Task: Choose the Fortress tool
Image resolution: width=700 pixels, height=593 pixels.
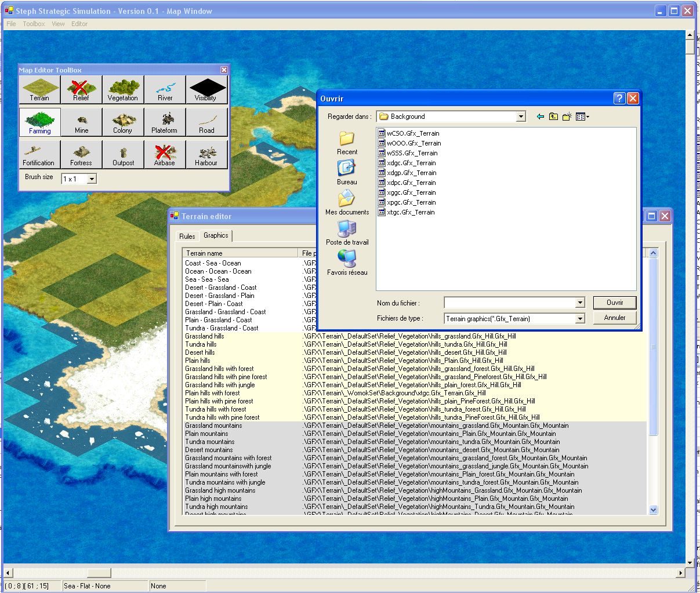Action: tap(81, 155)
